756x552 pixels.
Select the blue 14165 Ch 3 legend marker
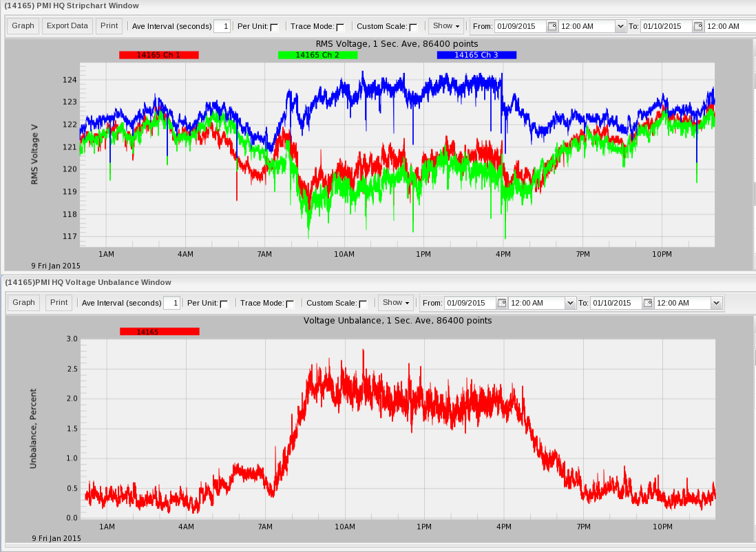coord(476,55)
